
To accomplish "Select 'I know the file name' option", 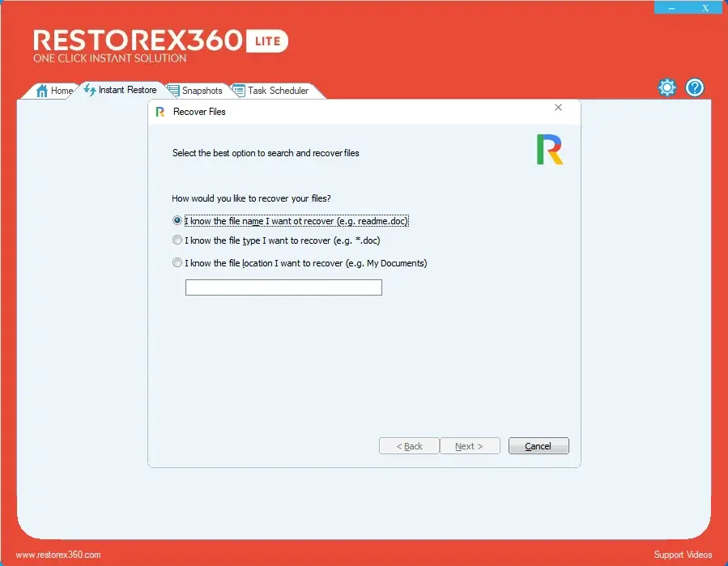I will tap(177, 221).
